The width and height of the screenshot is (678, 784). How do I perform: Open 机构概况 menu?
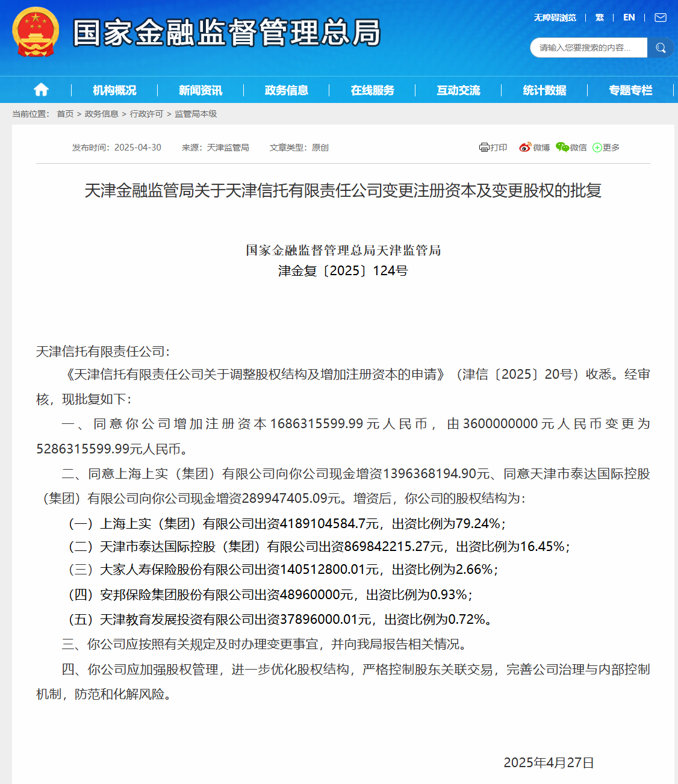point(114,90)
